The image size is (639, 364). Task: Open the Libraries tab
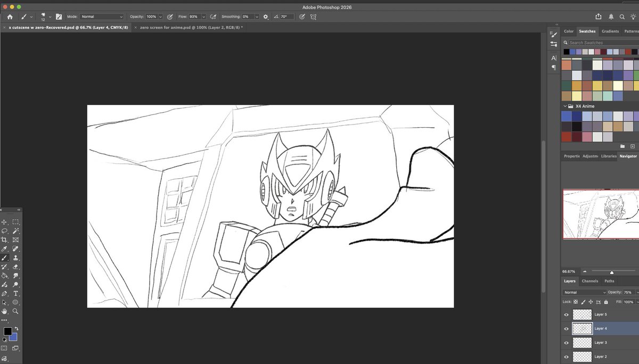(x=609, y=156)
